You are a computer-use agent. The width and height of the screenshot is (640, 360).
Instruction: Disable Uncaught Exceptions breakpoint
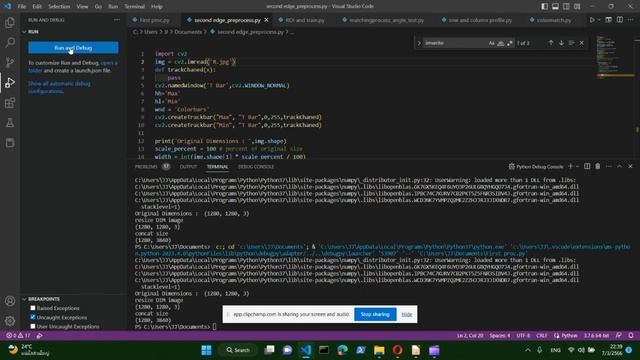tap(33, 317)
